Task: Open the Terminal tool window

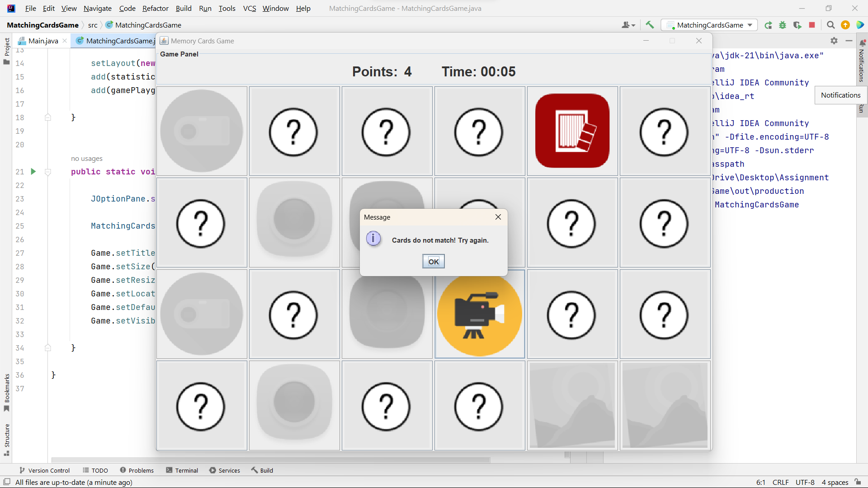Action: [x=182, y=470]
